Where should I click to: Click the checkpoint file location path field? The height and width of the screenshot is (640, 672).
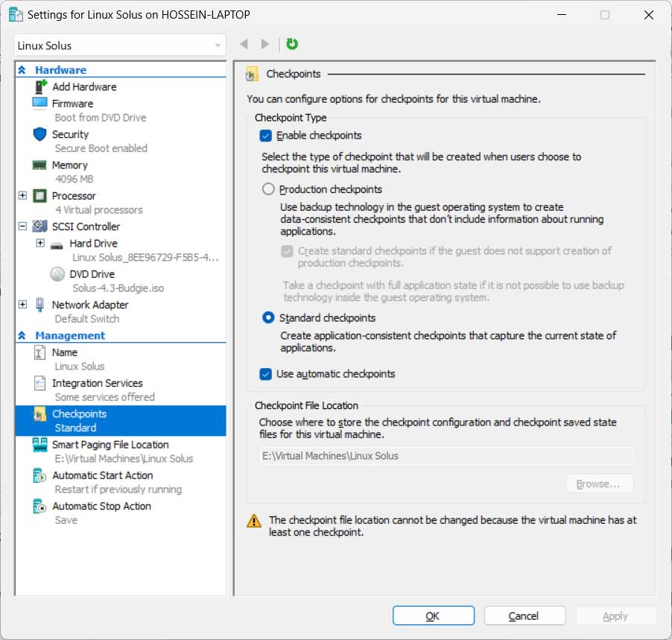[x=446, y=456]
